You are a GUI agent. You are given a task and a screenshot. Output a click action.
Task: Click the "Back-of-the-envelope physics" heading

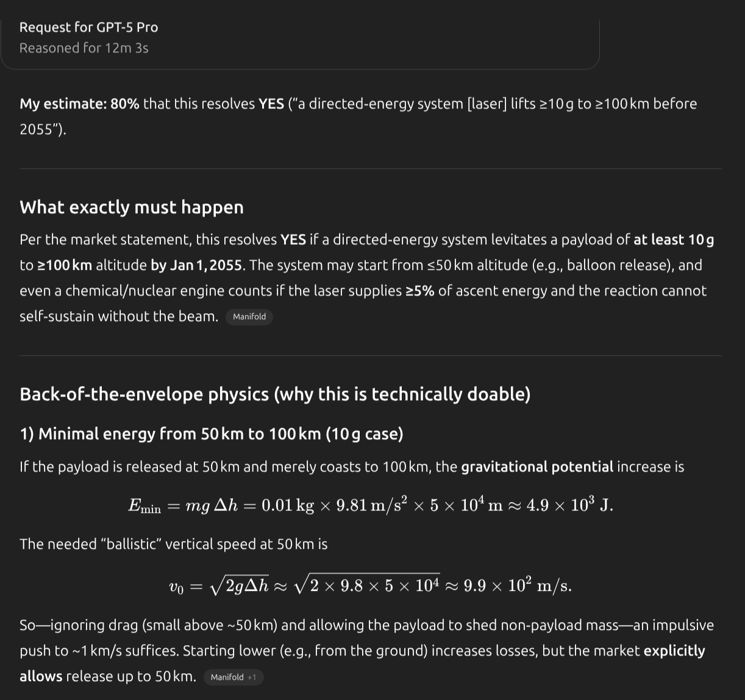[x=274, y=394]
